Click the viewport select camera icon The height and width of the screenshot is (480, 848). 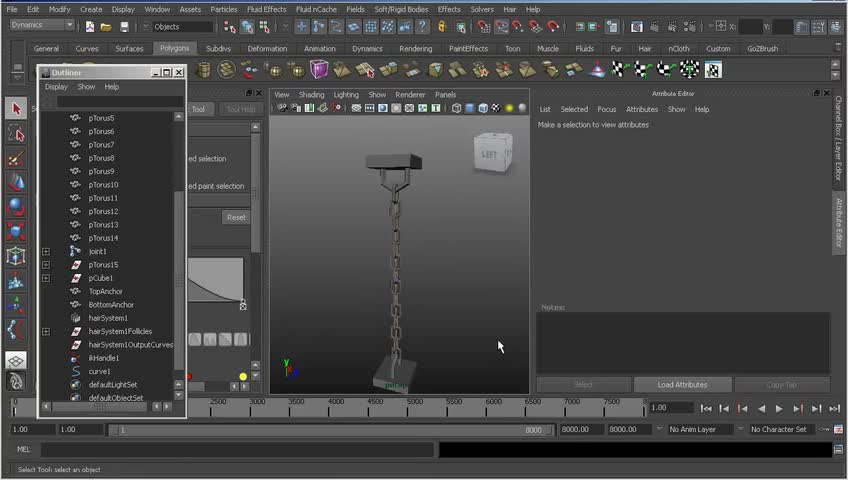point(282,108)
